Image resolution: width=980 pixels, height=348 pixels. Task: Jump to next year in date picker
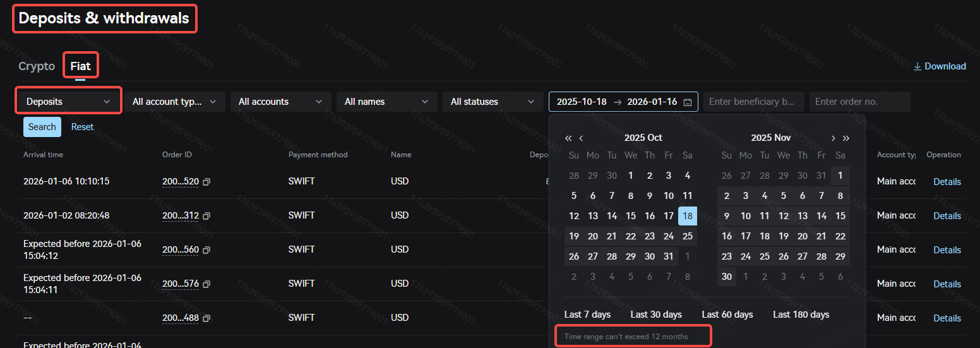click(846, 138)
